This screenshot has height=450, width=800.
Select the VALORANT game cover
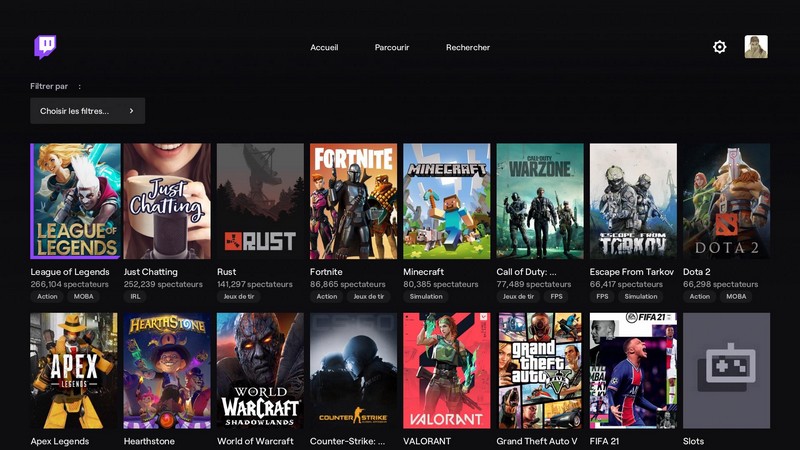pyautogui.click(x=446, y=370)
